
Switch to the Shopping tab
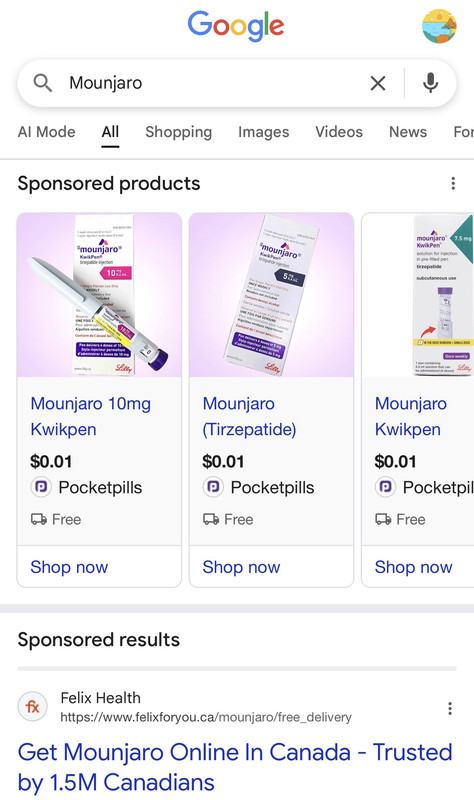[179, 132]
